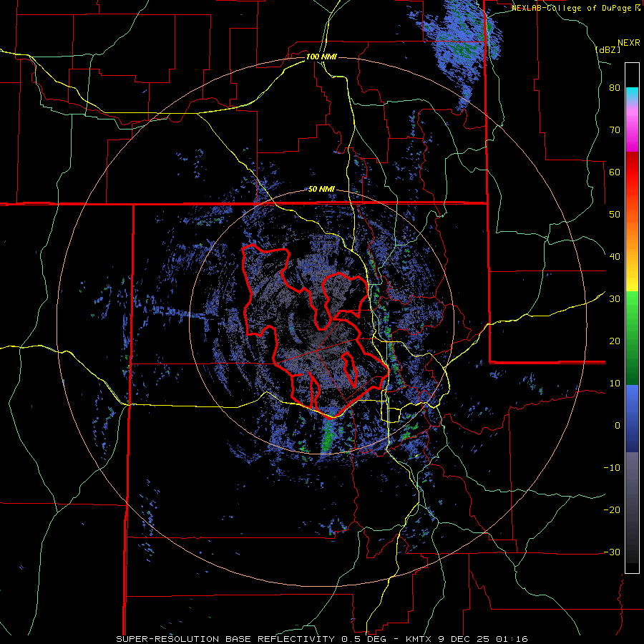Click the 50 NMI range ring label
The width and height of the screenshot is (644, 644).
pos(321,190)
